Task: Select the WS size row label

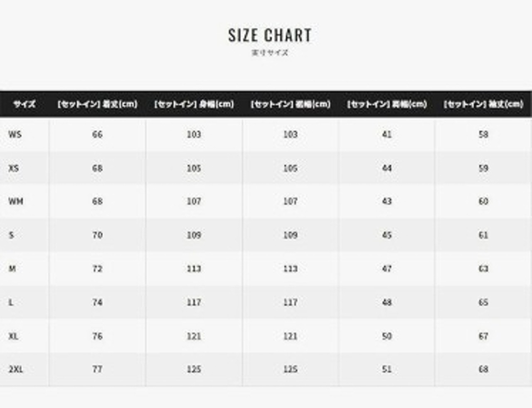Action: 15,135
